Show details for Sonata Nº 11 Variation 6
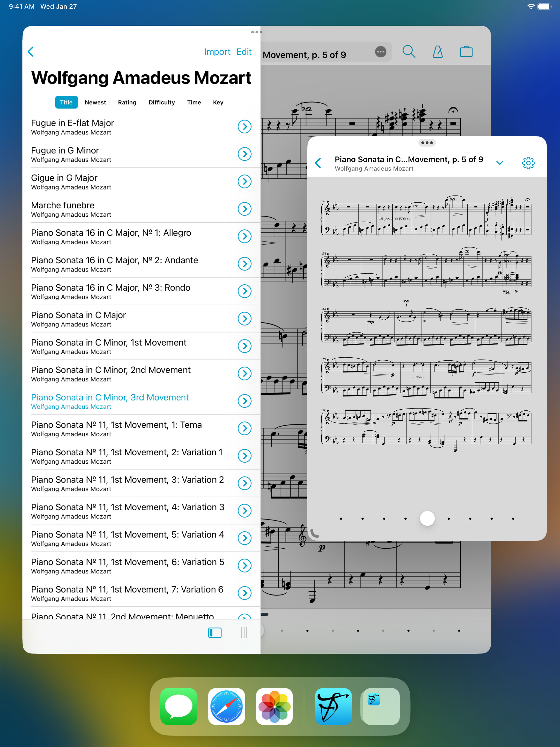Image resolution: width=560 pixels, height=747 pixels. tap(244, 593)
